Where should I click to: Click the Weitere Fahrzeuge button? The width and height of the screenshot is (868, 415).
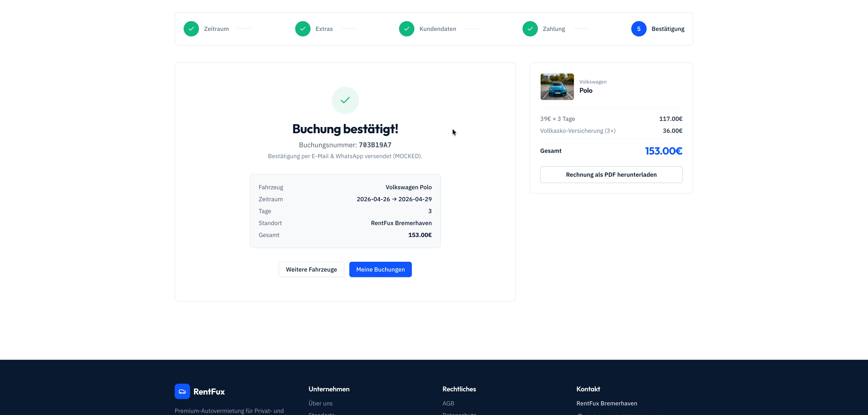pyautogui.click(x=311, y=269)
